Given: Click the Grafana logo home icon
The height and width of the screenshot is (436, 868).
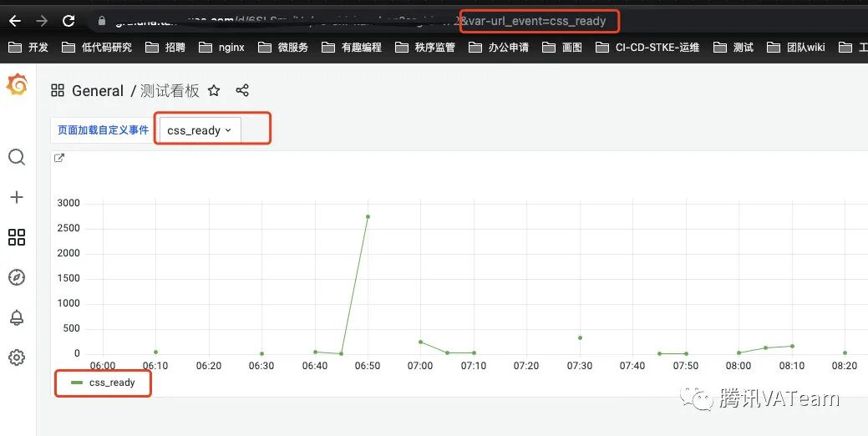Looking at the screenshot, I should (x=18, y=84).
